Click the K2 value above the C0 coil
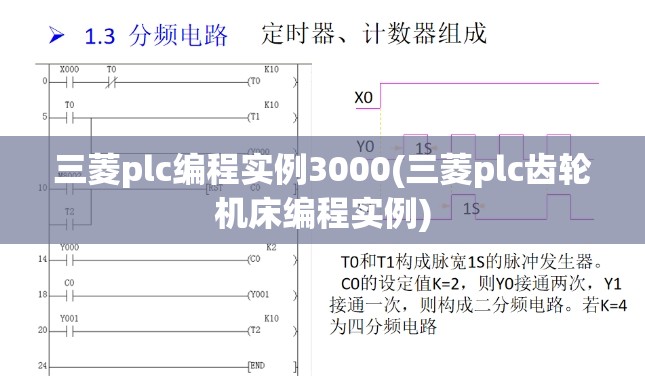645x381 pixels. [x=271, y=247]
